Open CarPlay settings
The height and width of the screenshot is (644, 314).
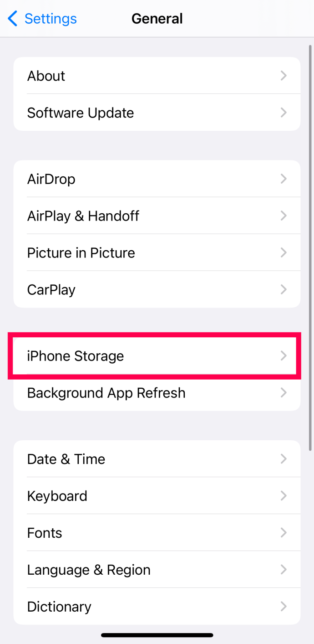(157, 289)
